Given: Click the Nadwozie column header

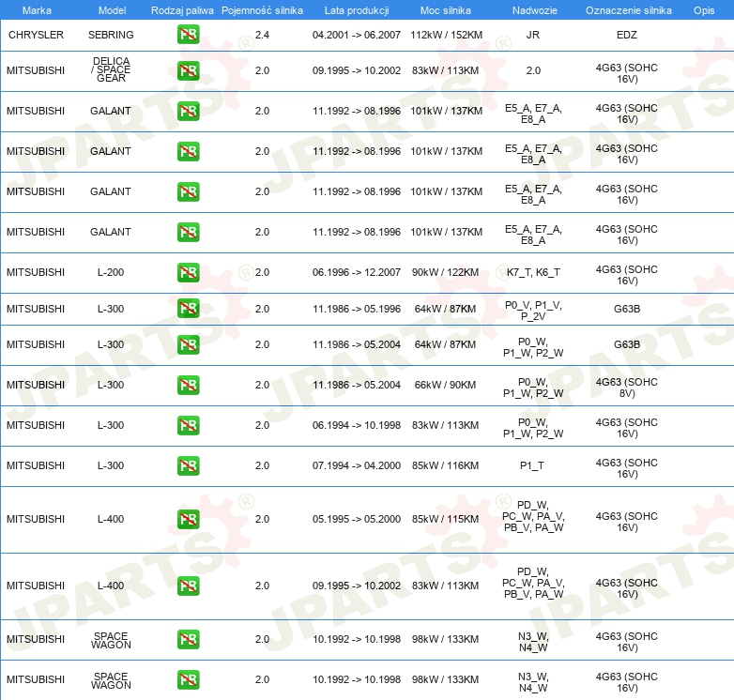Looking at the screenshot, I should (533, 10).
